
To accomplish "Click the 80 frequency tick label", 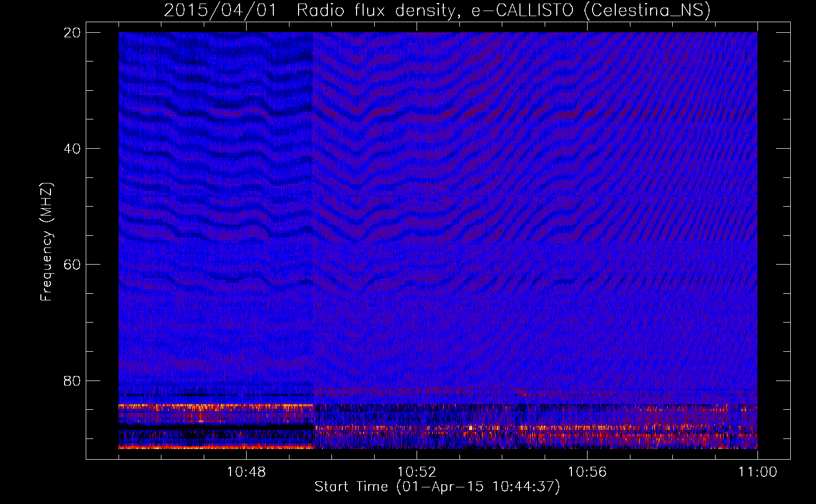I will 72,381.
